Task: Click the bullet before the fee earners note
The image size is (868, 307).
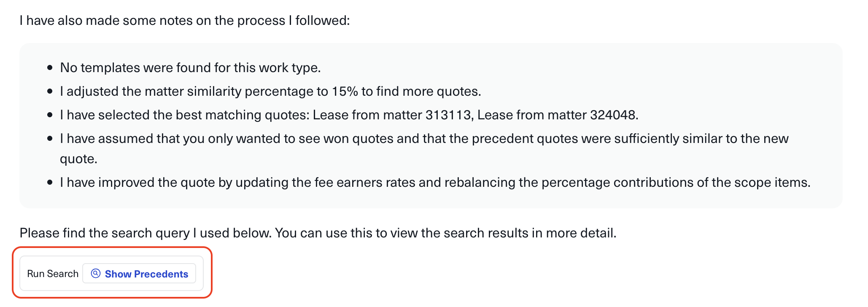Action: pyautogui.click(x=50, y=183)
